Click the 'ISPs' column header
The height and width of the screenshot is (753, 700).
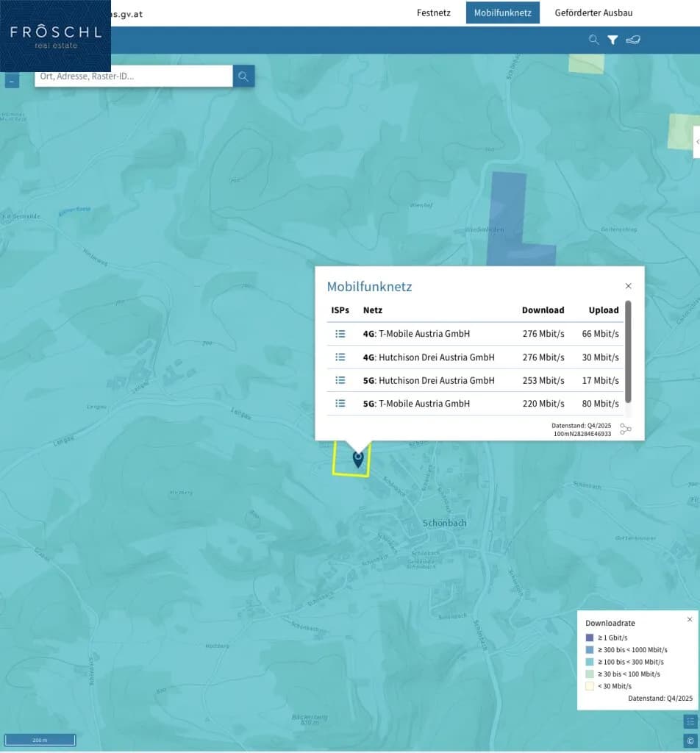340,310
